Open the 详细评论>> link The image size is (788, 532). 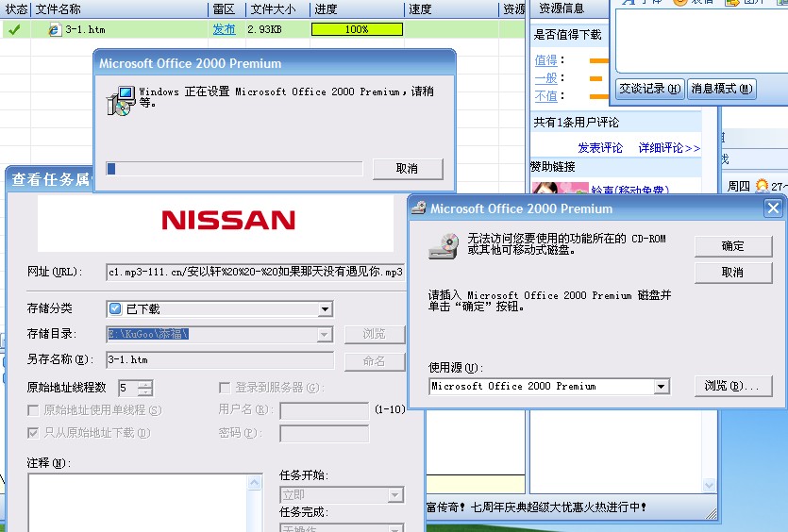669,148
